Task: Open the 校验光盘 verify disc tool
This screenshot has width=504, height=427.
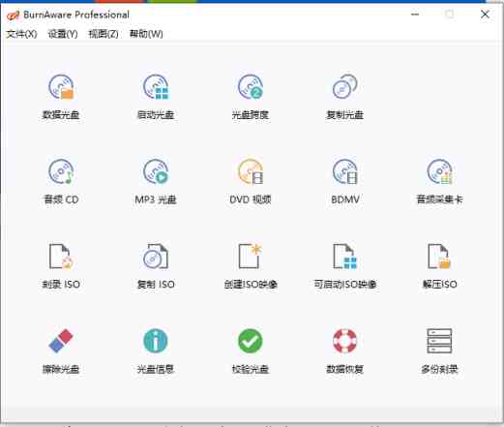Action: tap(251, 351)
